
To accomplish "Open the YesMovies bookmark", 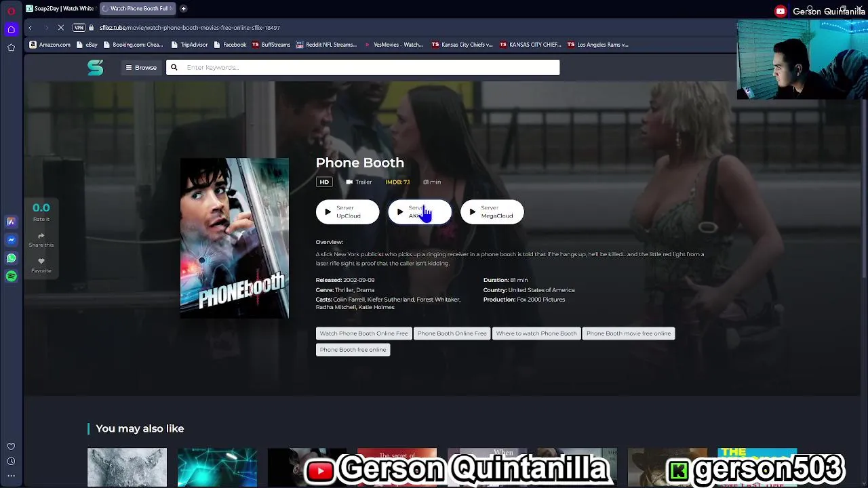I will (x=393, y=45).
